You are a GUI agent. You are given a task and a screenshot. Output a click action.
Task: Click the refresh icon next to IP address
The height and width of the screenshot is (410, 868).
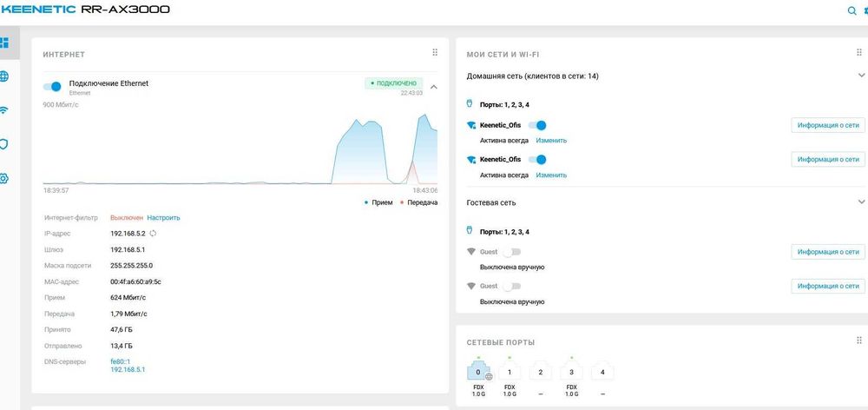pyautogui.click(x=154, y=234)
